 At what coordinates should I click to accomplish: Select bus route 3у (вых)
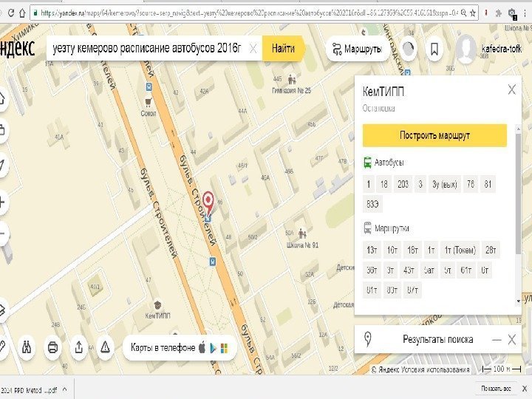(x=445, y=184)
